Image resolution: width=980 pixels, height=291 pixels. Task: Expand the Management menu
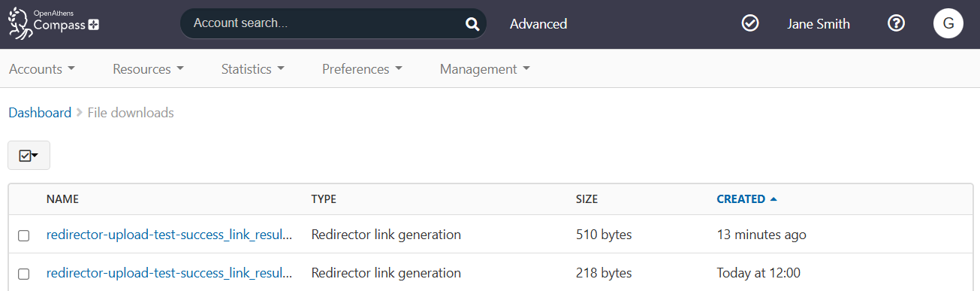(x=484, y=69)
